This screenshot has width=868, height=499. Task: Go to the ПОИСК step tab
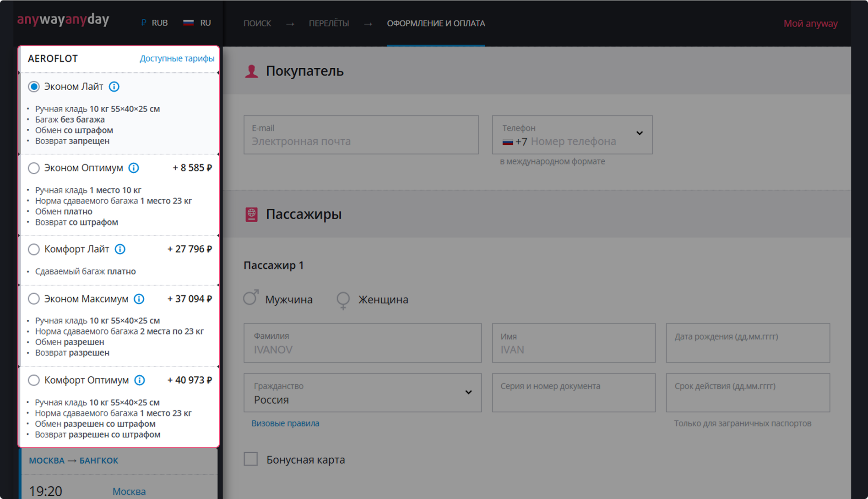[x=257, y=23]
